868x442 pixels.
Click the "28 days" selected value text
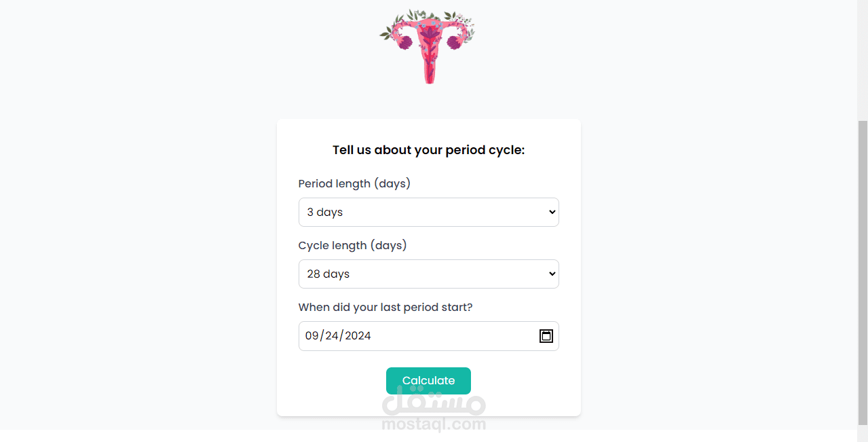tap(328, 274)
